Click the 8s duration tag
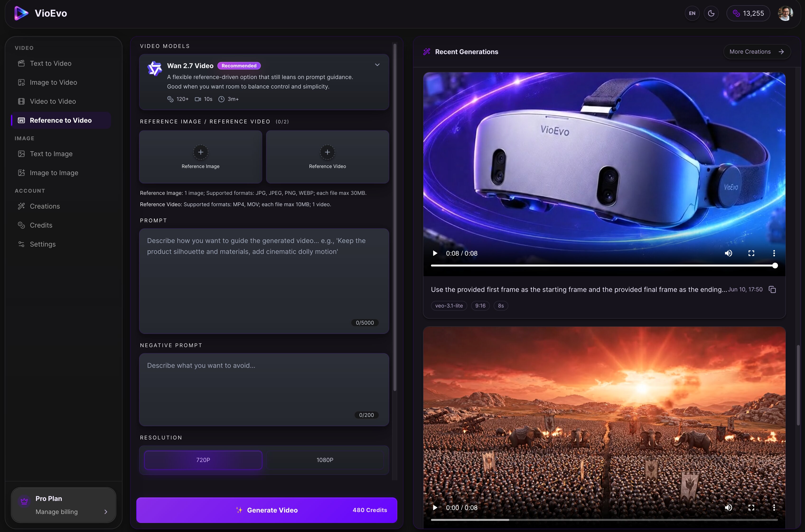This screenshot has height=532, width=805. [x=501, y=306]
